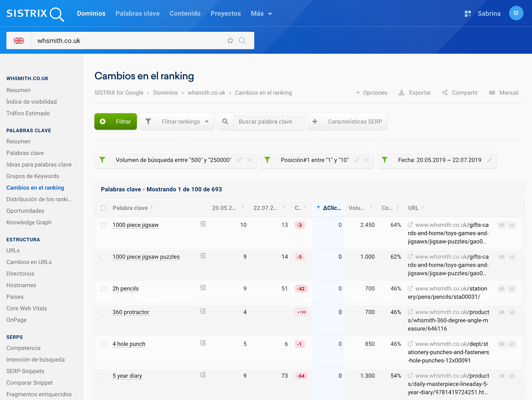The height and width of the screenshot is (400, 532).
Task: Open the Manual link
Action: pos(504,93)
